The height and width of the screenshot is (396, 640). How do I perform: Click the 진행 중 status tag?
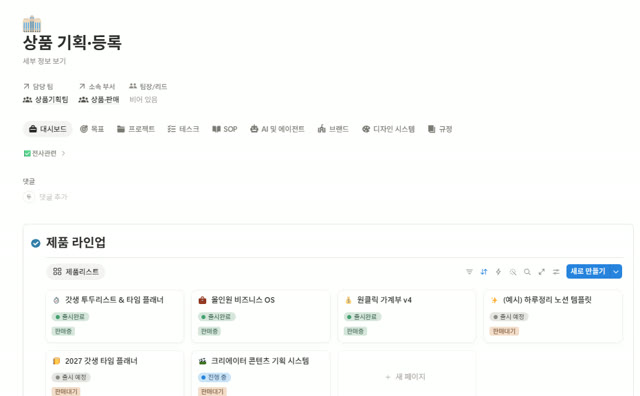[x=215, y=377]
